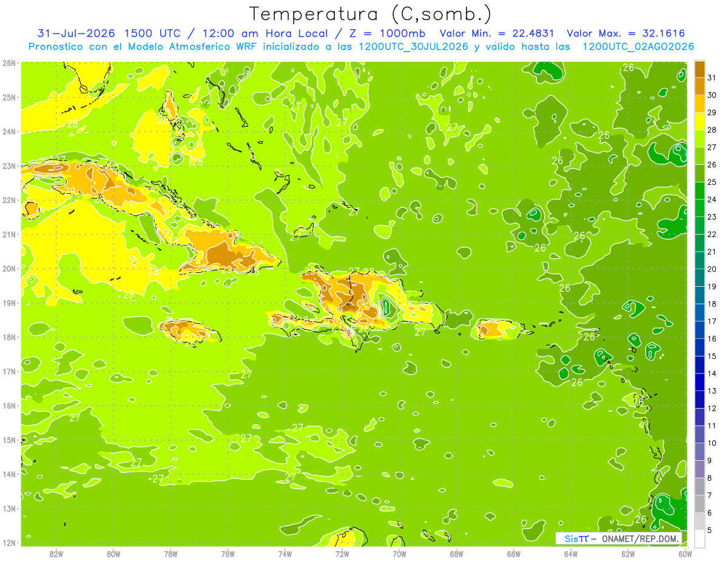Click color bar label "29"
The height and width of the screenshot is (562, 728).
point(712,113)
